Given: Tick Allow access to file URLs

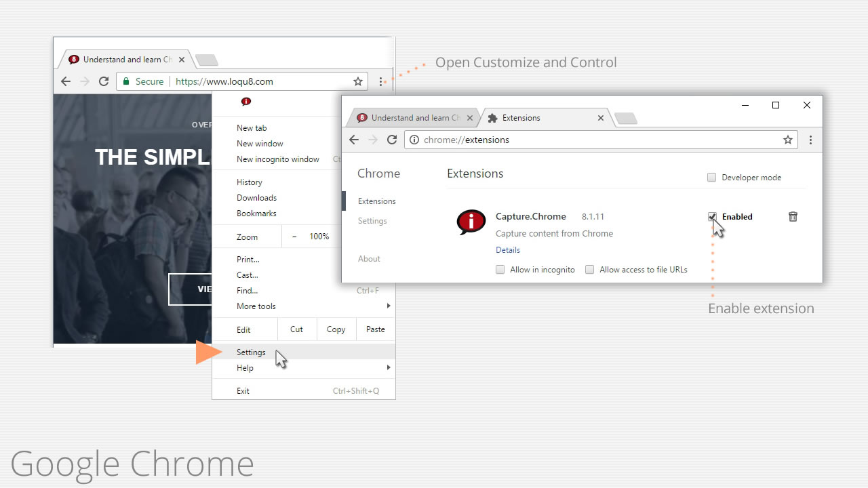Looking at the screenshot, I should tap(589, 270).
